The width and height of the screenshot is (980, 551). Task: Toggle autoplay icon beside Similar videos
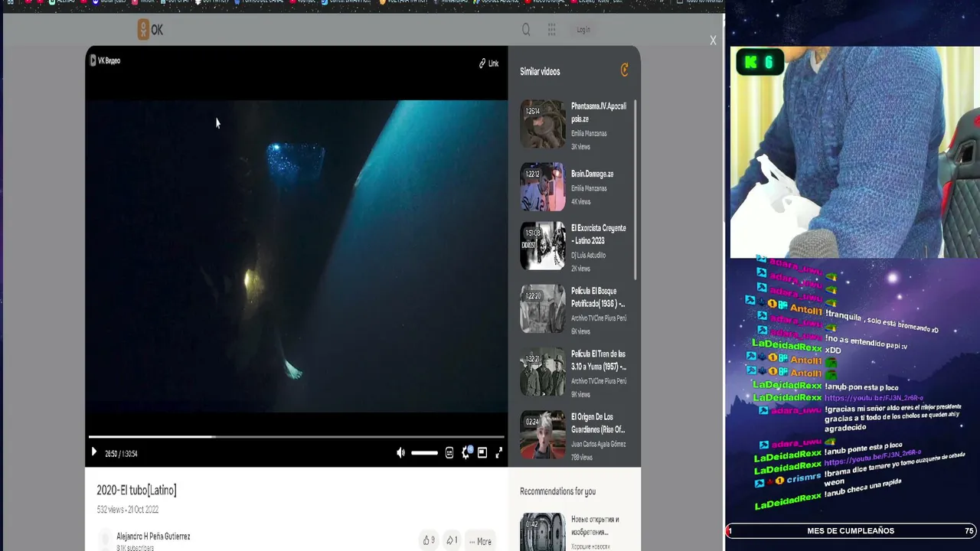click(625, 70)
